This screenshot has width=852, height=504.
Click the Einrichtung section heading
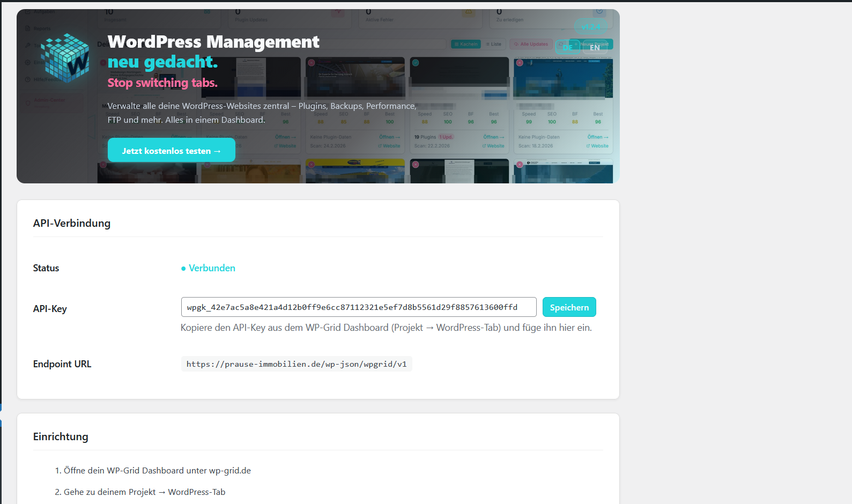(61, 436)
